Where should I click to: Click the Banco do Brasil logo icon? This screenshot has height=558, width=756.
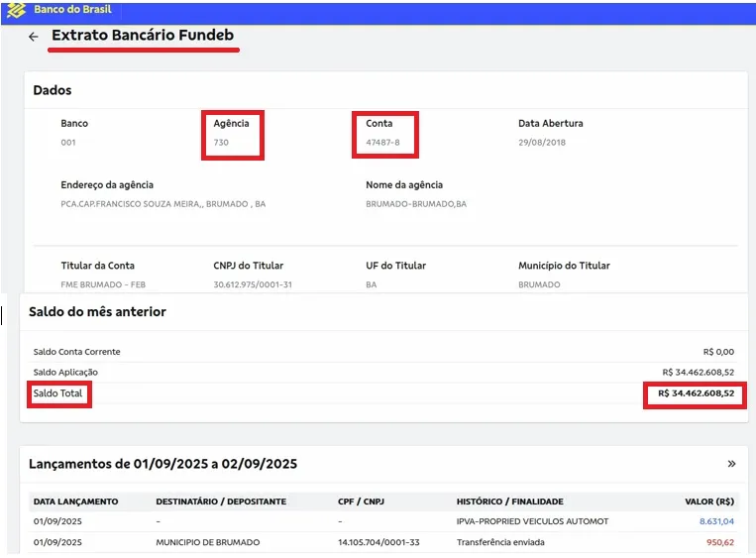(x=16, y=10)
